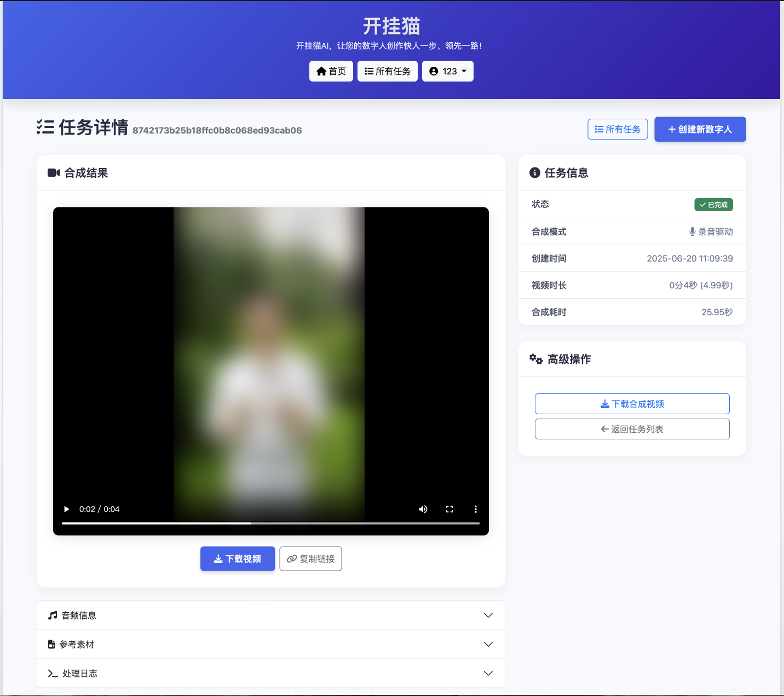Go to 首页 in the header
This screenshot has width=784, height=696.
tap(331, 71)
